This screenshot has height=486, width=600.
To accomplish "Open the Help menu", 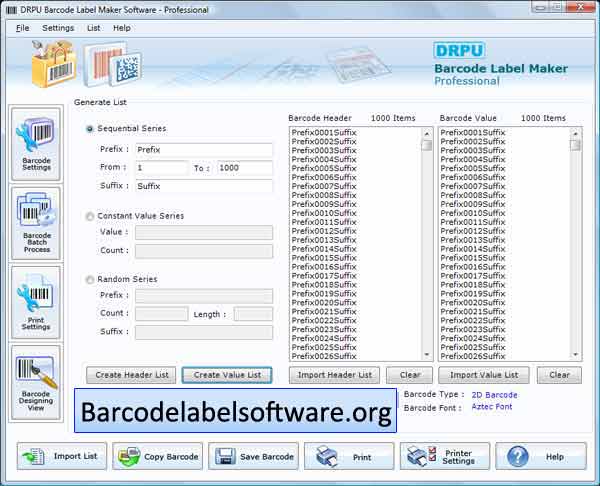I will click(x=122, y=28).
